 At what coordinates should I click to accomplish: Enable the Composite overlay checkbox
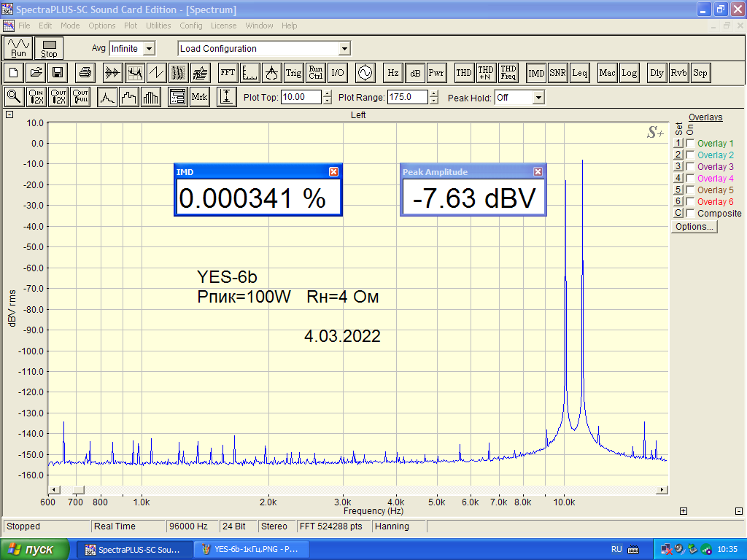690,214
